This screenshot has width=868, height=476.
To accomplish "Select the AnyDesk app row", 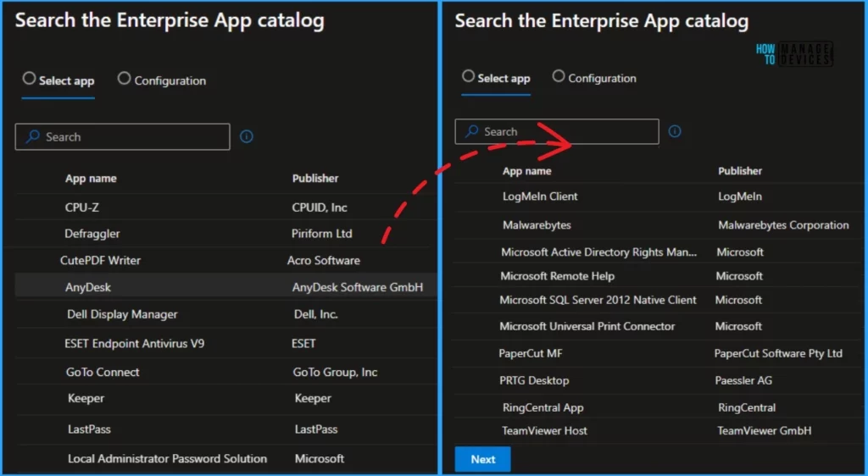I will tap(225, 287).
